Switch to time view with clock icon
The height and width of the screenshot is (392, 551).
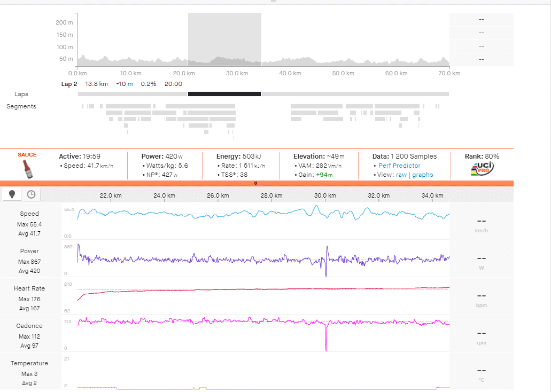pyautogui.click(x=31, y=194)
